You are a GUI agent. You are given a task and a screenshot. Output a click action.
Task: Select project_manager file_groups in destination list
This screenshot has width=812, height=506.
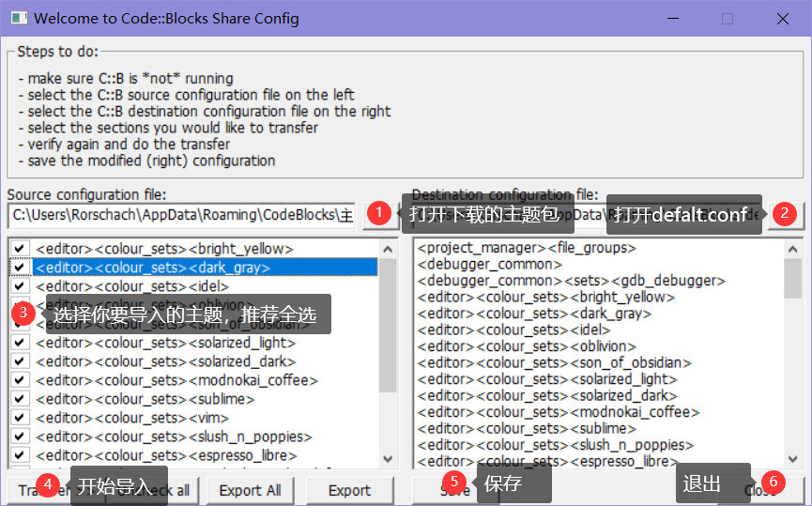527,248
